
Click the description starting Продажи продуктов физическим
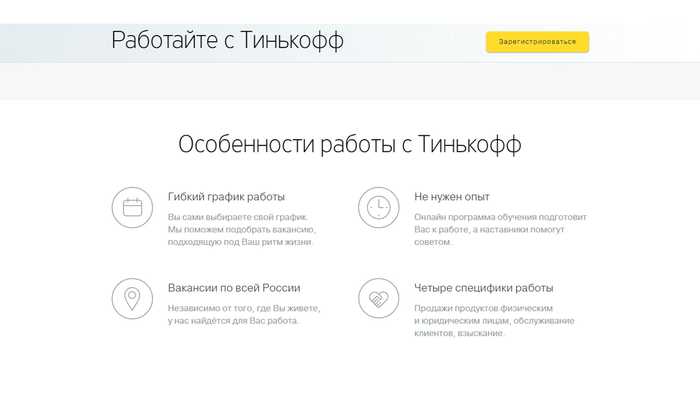(494, 321)
